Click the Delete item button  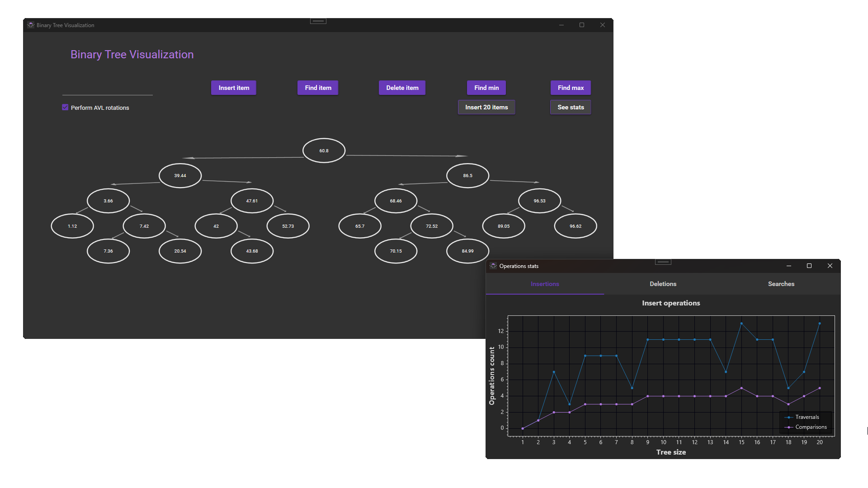click(x=402, y=88)
